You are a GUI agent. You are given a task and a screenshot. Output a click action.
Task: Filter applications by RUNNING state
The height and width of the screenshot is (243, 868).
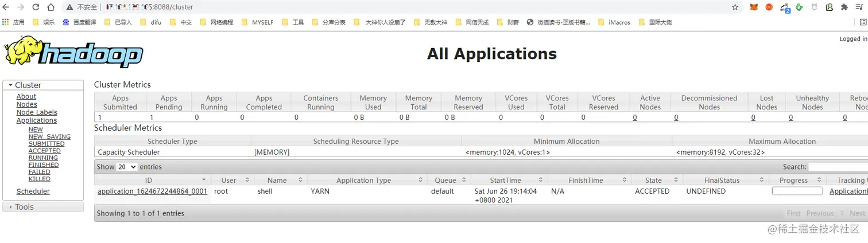(43, 158)
